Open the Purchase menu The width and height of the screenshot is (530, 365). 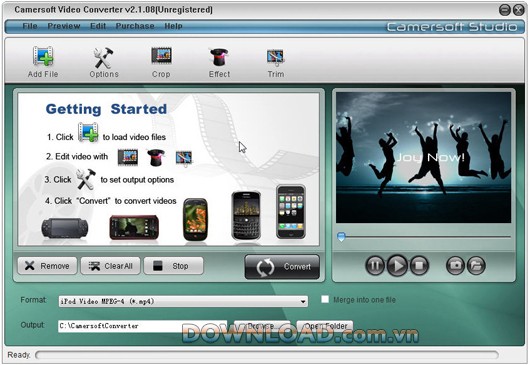[x=135, y=26]
